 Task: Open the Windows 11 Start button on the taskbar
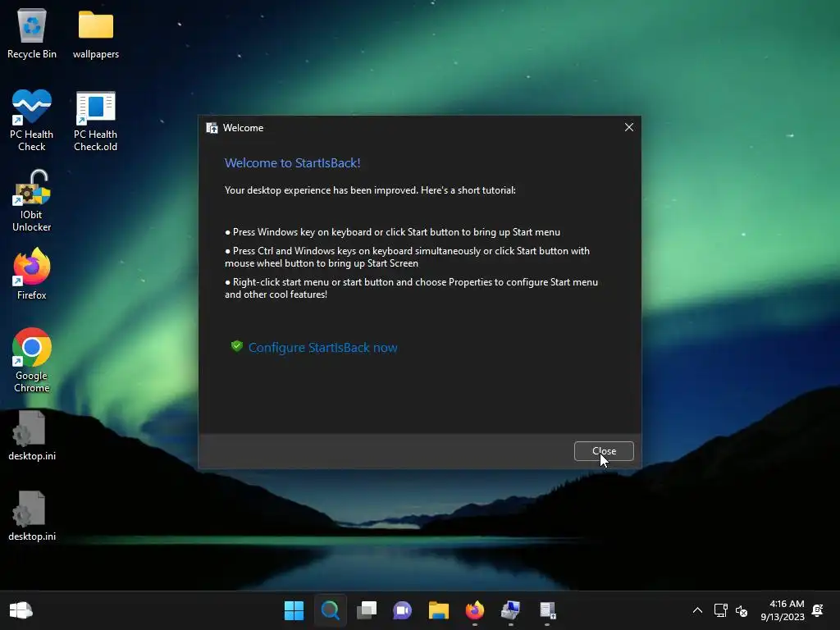pos(294,610)
